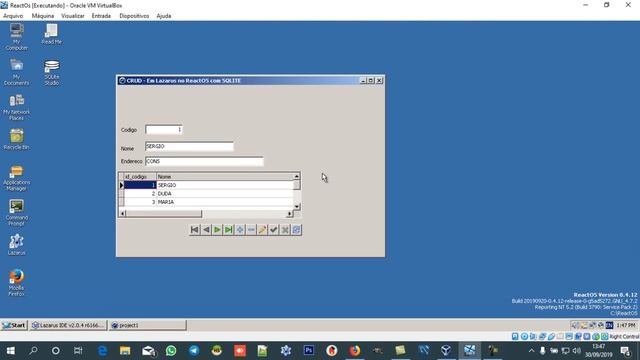Switch to project1 taskbar button
640x360 pixels.
147,325
